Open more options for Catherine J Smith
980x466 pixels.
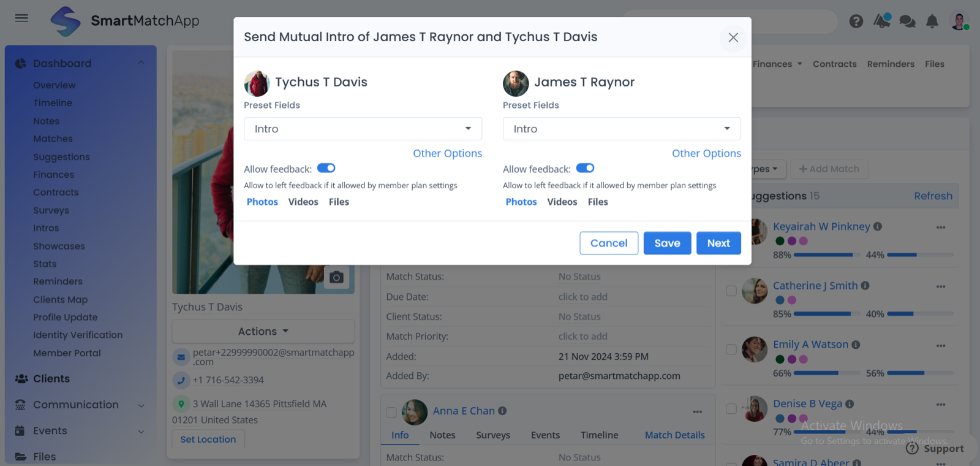[x=941, y=286]
